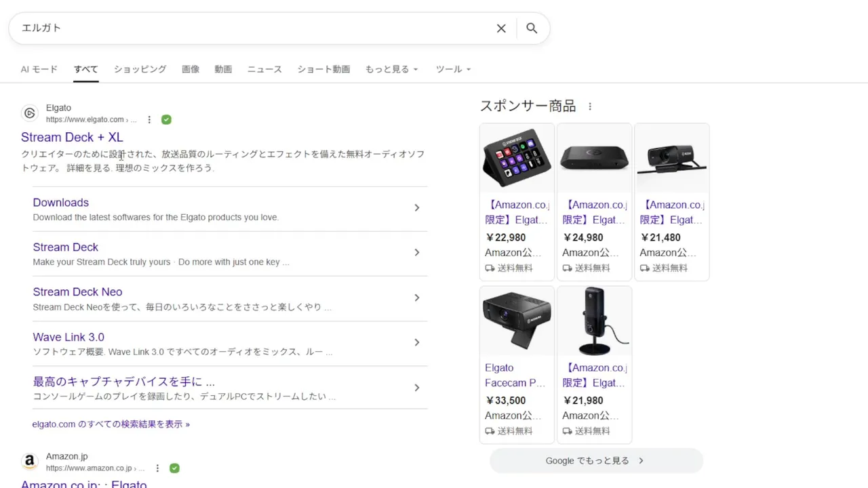Open the ツール dropdown
The height and width of the screenshot is (488, 868).
pos(452,69)
